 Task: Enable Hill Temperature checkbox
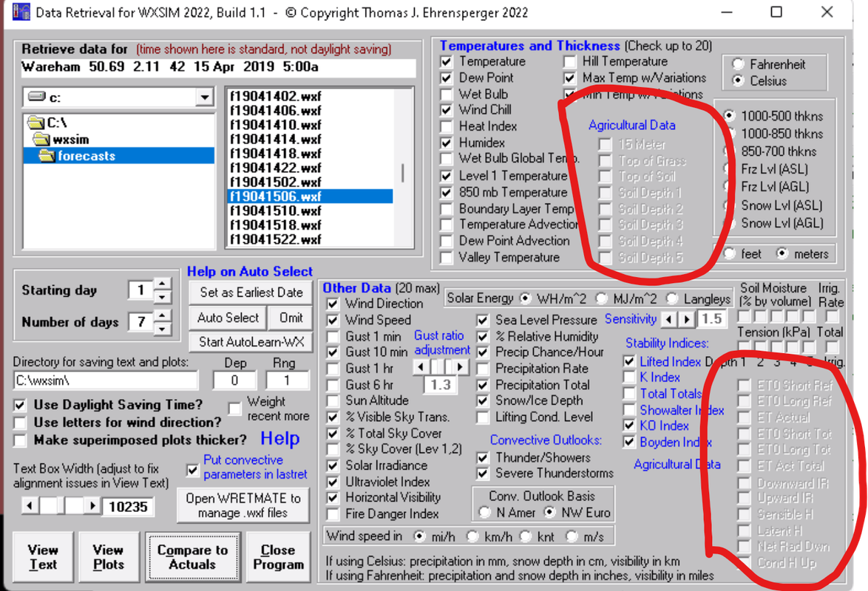569,61
